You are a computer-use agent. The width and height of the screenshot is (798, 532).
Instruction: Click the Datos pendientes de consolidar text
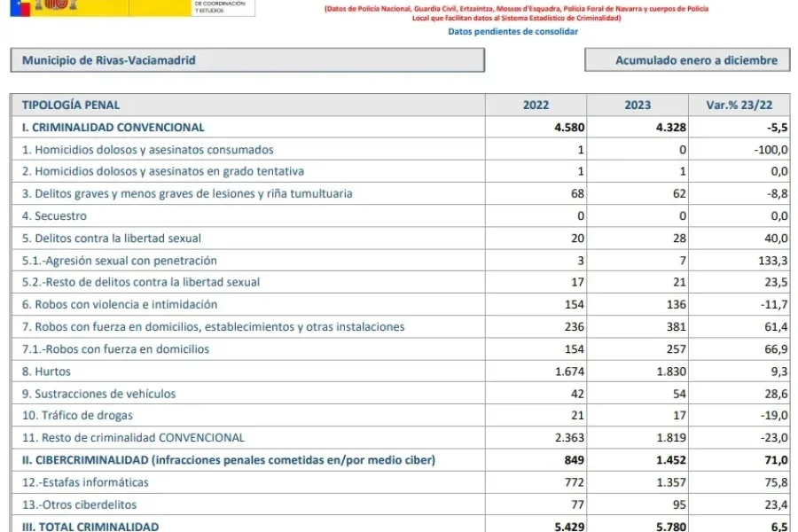(x=512, y=32)
